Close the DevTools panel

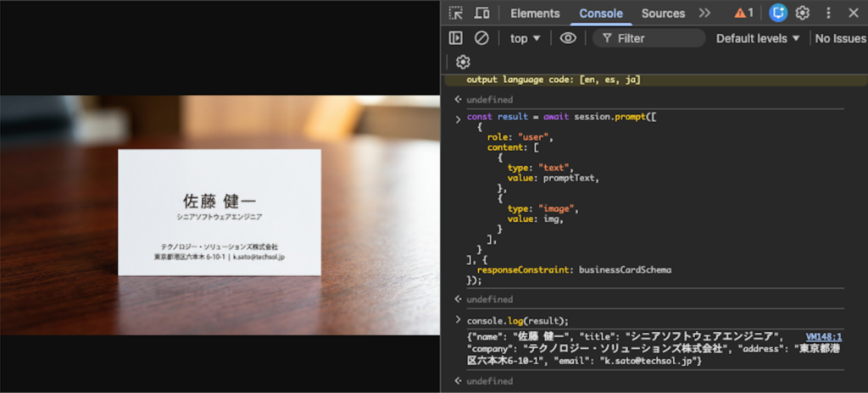[x=853, y=13]
